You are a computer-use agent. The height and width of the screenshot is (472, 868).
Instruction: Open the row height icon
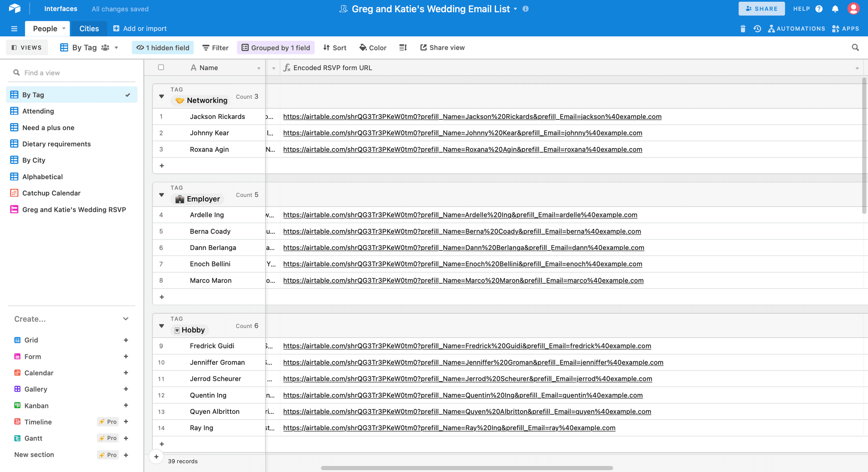tap(403, 48)
